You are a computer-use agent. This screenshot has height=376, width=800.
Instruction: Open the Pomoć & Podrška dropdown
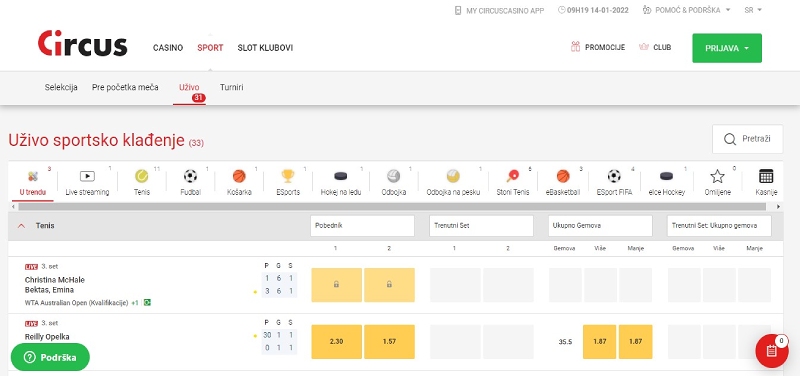point(686,10)
